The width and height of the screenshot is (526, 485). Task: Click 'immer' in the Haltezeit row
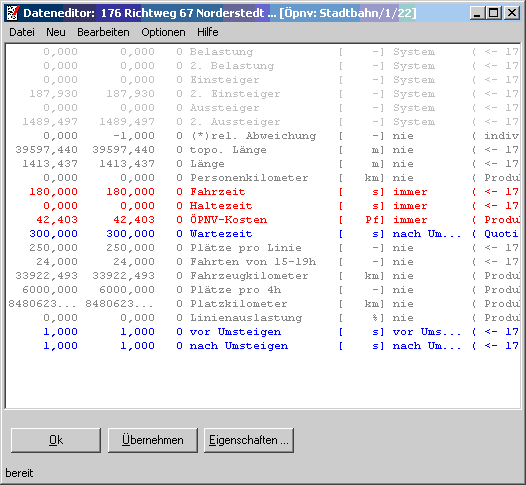410,206
